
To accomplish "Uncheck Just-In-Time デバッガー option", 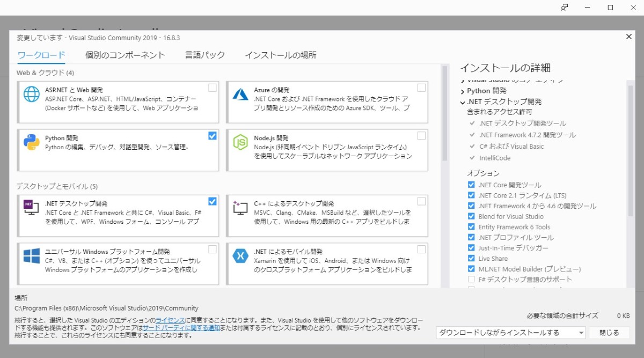I will [471, 248].
